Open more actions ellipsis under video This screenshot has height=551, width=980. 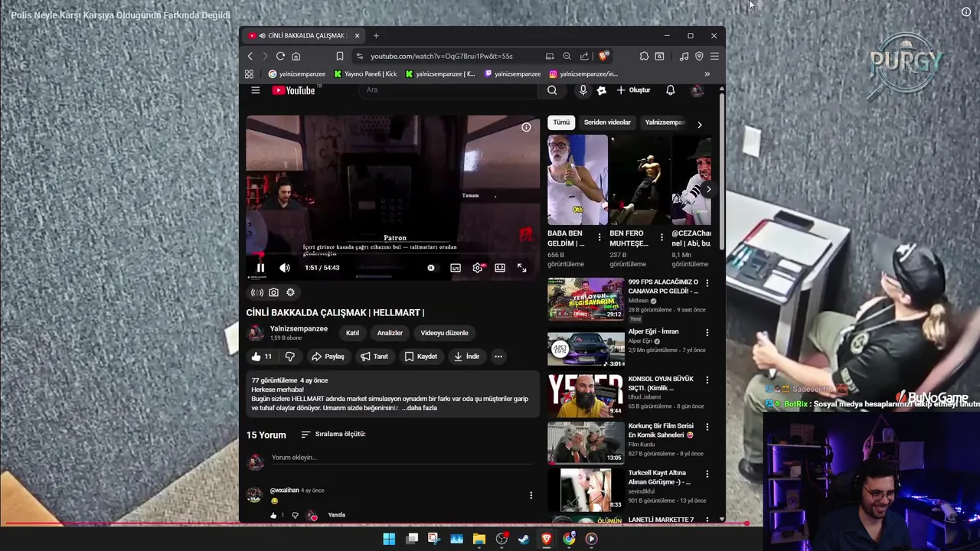point(498,357)
